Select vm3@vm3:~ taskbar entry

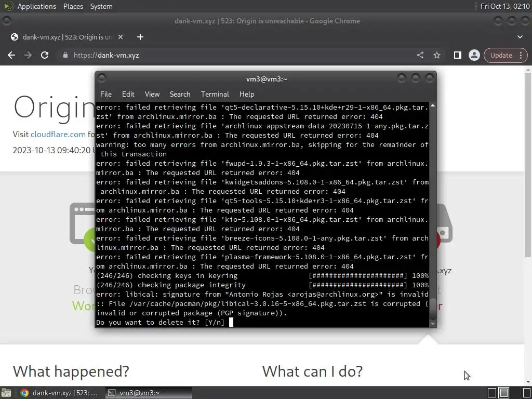149,393
